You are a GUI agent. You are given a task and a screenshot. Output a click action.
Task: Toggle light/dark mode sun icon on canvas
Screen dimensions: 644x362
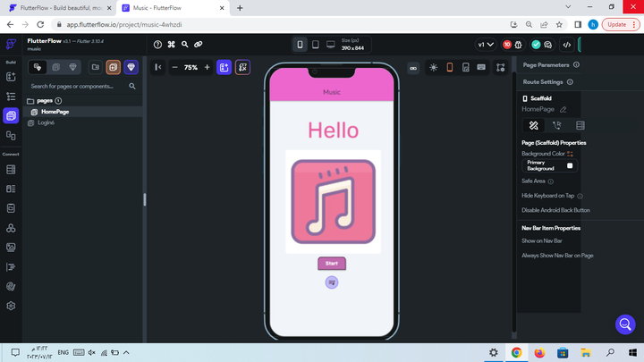[434, 67]
